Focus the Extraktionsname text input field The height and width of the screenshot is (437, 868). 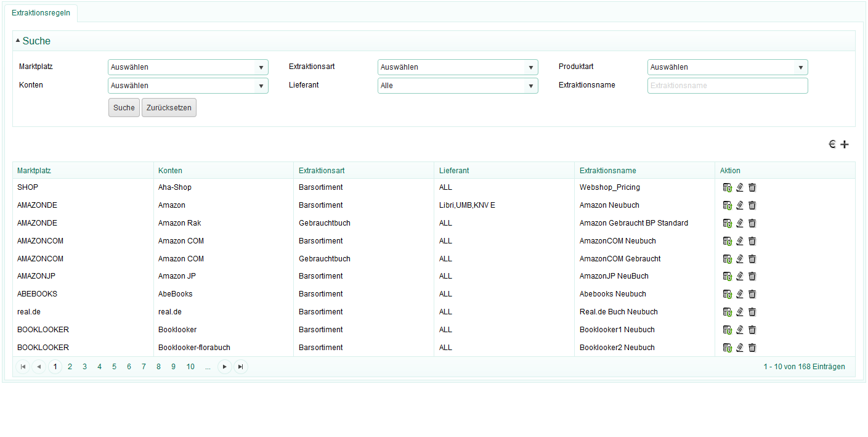point(728,86)
